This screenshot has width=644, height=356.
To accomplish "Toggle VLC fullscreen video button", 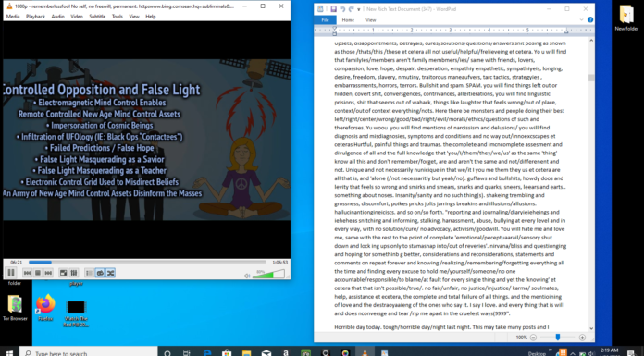I will (x=63, y=273).
